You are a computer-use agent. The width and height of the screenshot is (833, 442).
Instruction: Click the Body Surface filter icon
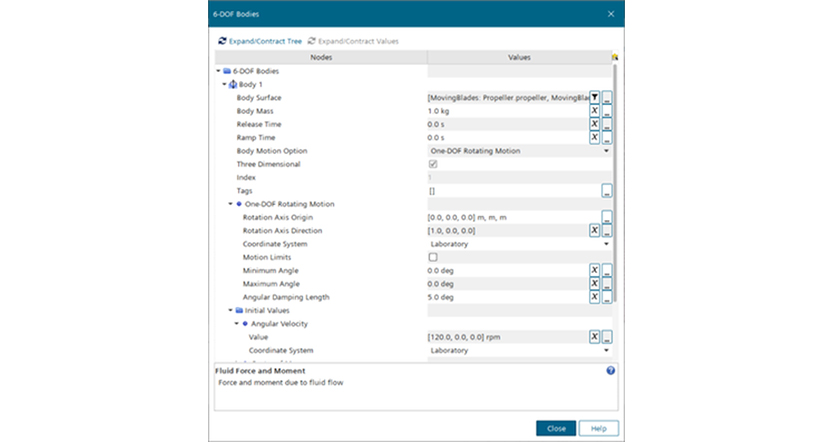(594, 97)
